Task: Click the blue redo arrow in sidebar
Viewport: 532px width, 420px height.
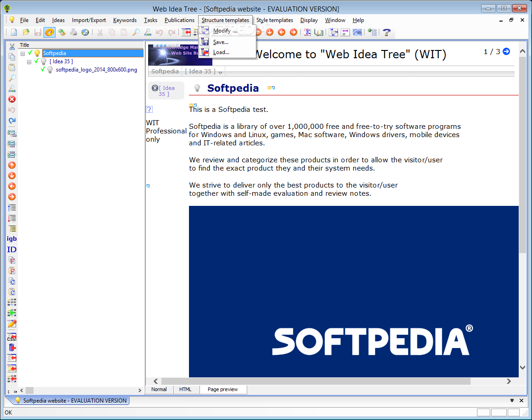Action: click(x=12, y=121)
